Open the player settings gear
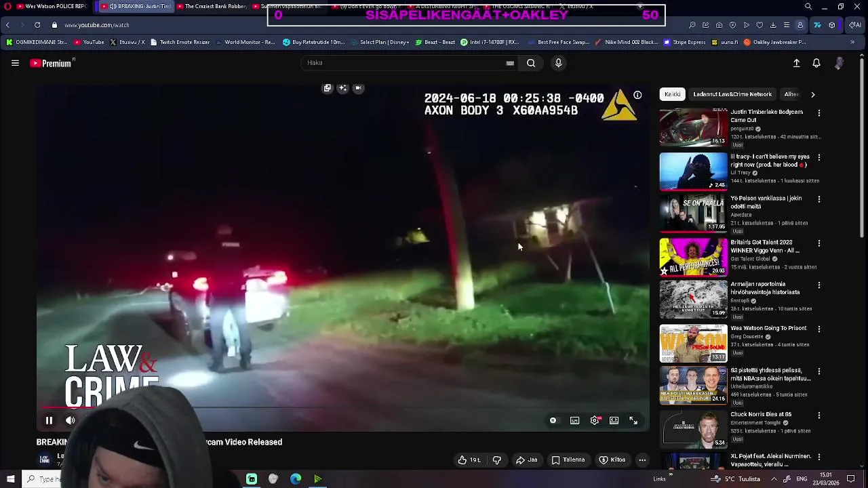868x488 pixels. pyautogui.click(x=595, y=420)
